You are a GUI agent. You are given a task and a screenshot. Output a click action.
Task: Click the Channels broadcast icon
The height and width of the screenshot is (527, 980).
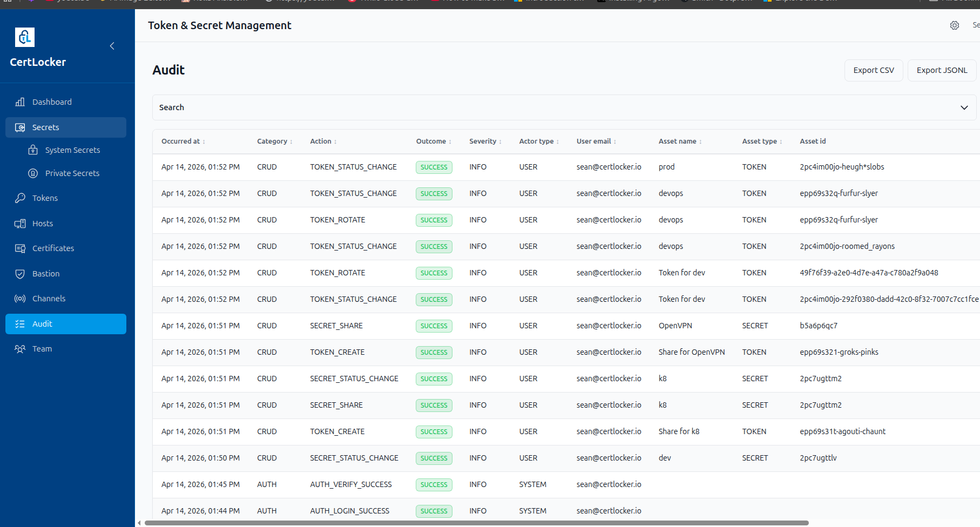pos(20,299)
